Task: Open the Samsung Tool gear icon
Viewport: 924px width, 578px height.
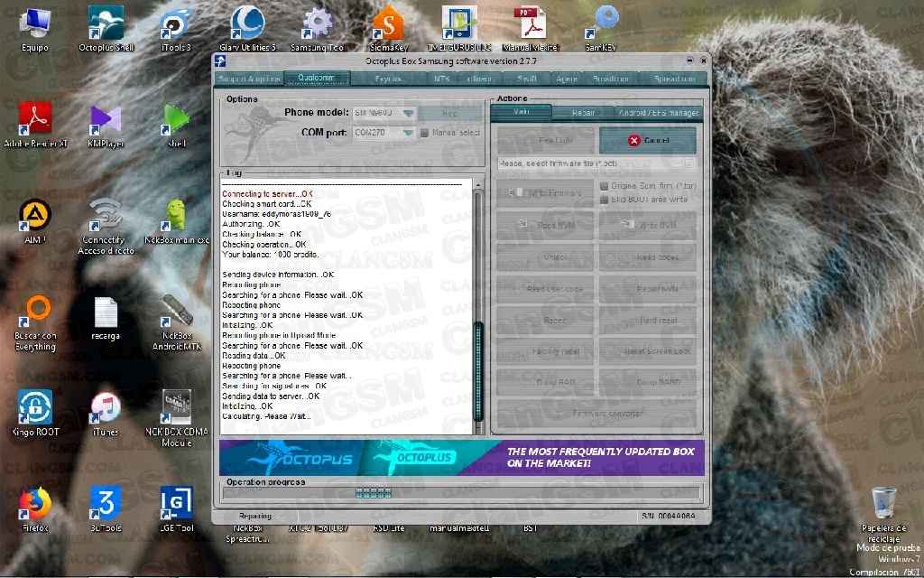Action: [318, 30]
